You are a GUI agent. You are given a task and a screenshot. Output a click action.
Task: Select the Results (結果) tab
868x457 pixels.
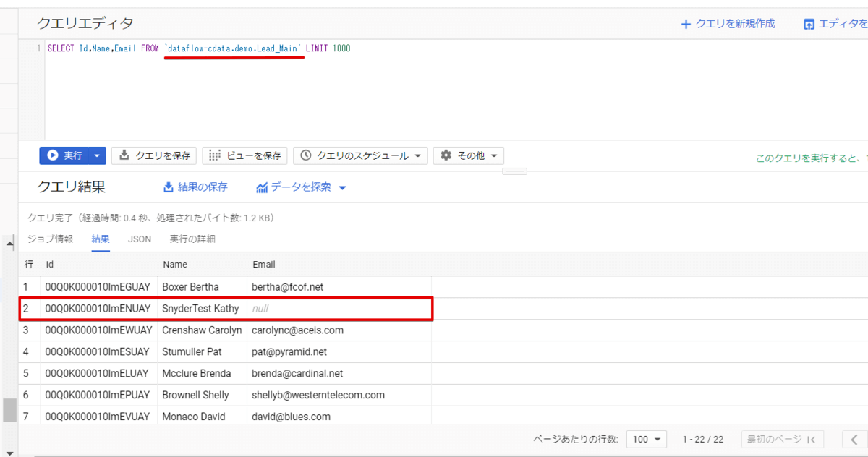coord(101,239)
